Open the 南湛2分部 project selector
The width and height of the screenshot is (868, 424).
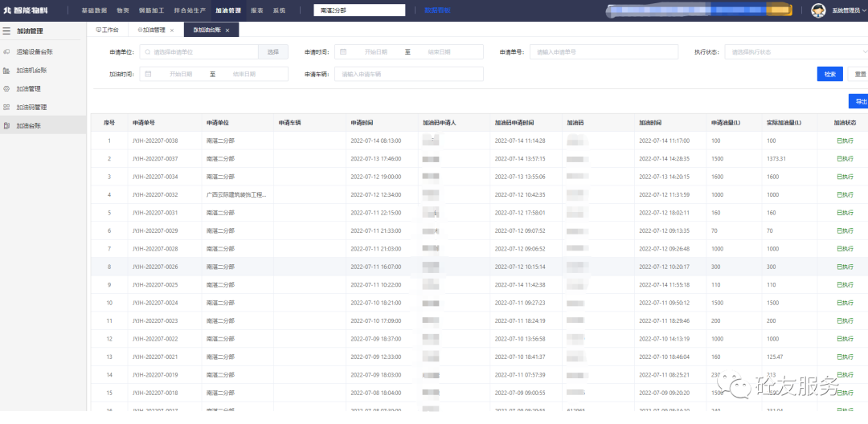(359, 10)
